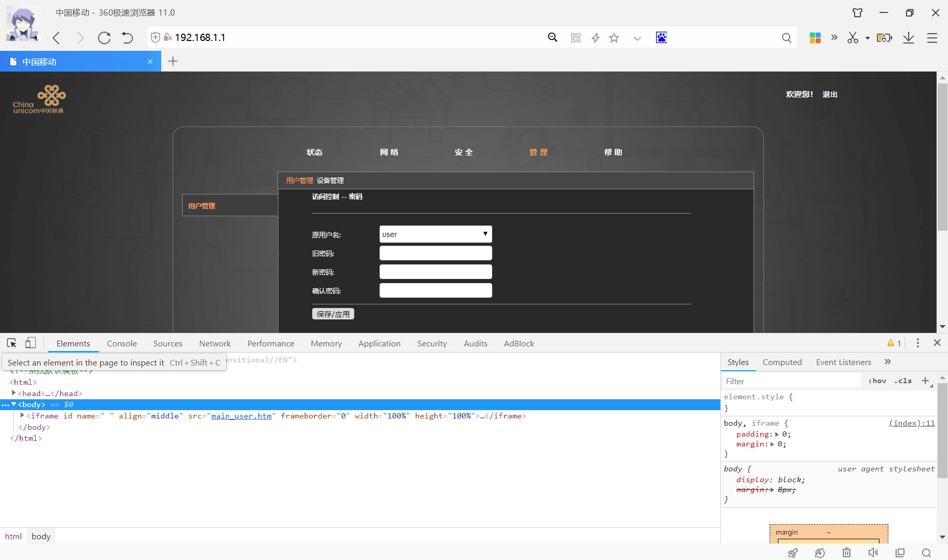Open the QR code icon in the address bar
This screenshot has height=560, width=948.
[576, 38]
